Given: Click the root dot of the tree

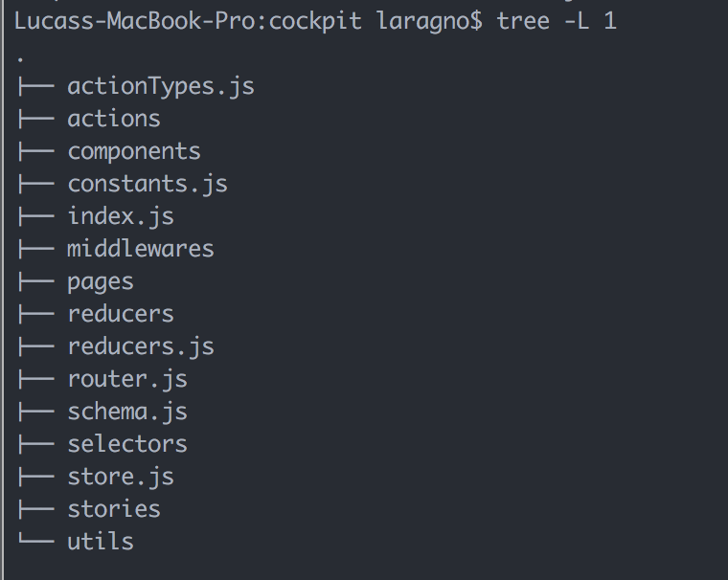Looking at the screenshot, I should click(20, 59).
